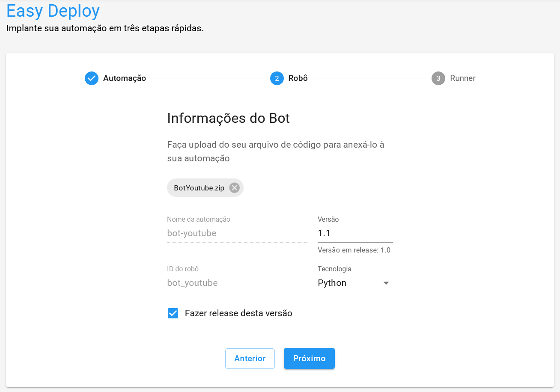Click the Easy Deploy page title
The image size is (560, 392).
[53, 11]
